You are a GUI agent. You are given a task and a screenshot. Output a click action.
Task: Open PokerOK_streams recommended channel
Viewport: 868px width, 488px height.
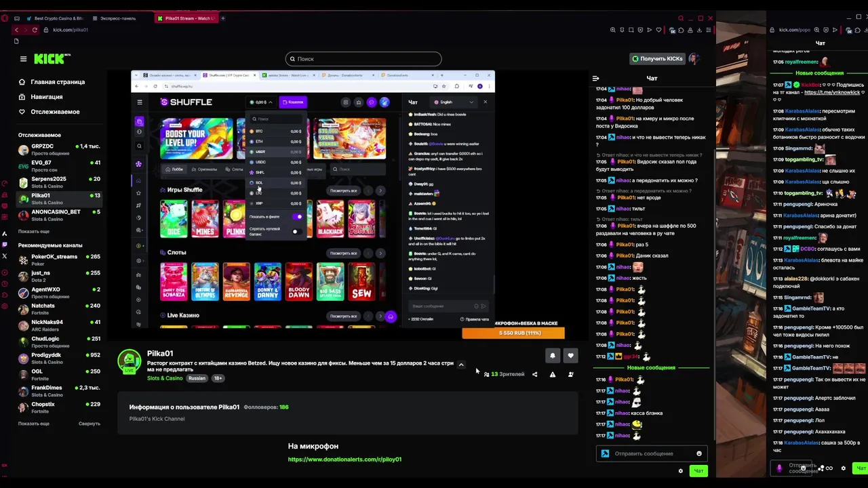coord(59,260)
